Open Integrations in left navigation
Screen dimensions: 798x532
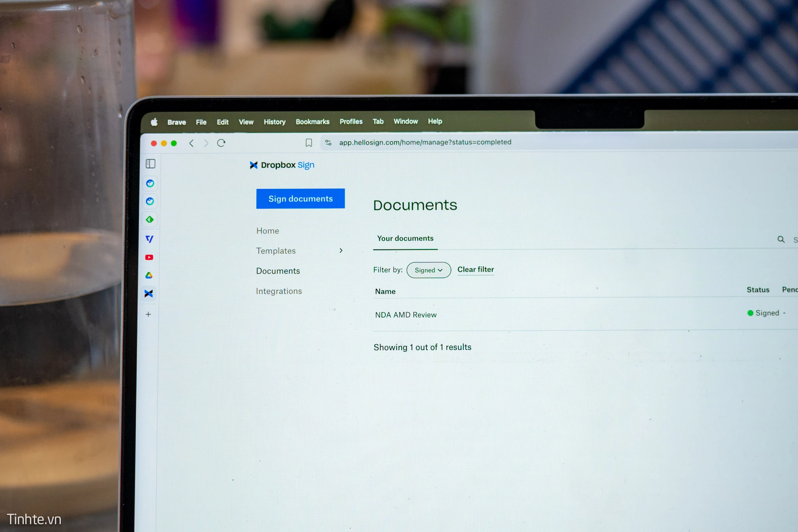click(x=279, y=291)
